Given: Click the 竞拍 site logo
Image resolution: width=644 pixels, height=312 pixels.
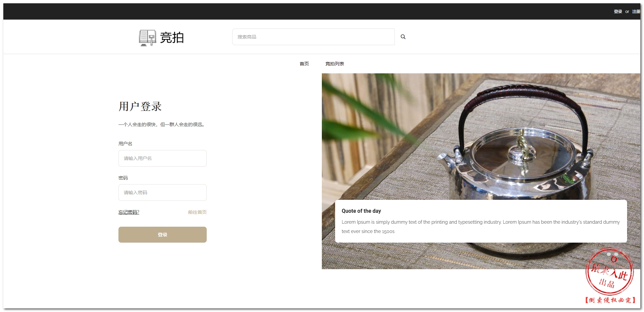Looking at the screenshot, I should [161, 38].
